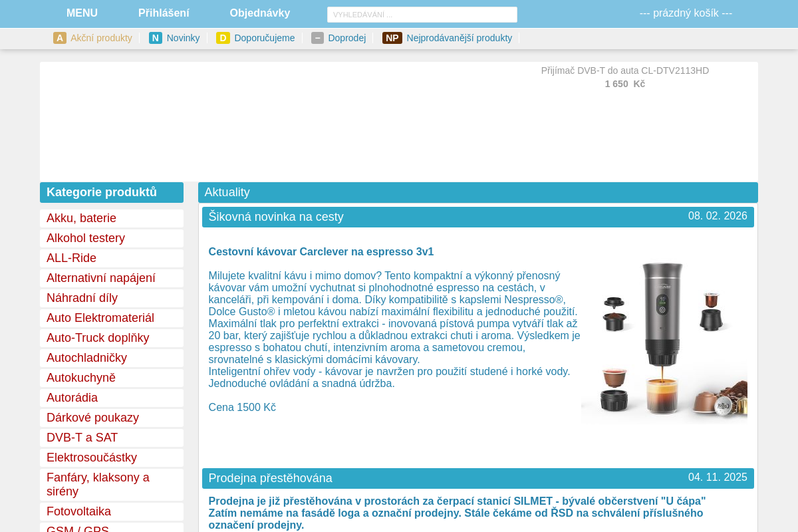This screenshot has width=798, height=532.
Task: Open the Přihlášení login page
Action: tap(164, 13)
